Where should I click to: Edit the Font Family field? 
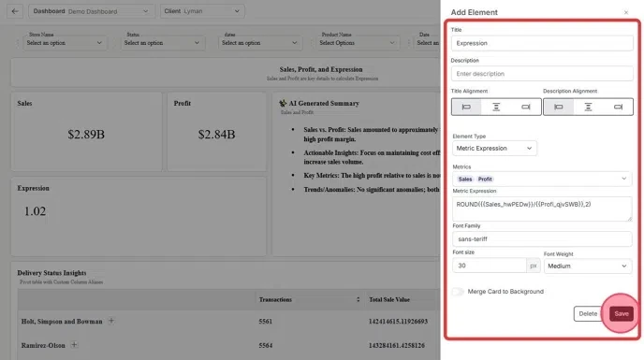click(542, 238)
